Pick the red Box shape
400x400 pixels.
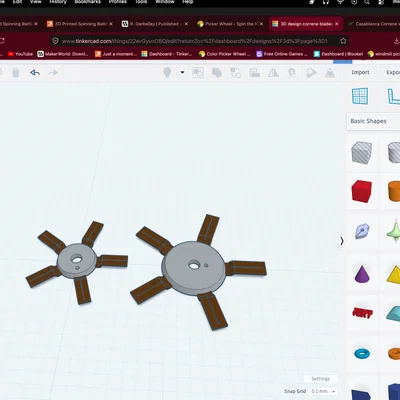point(362,191)
